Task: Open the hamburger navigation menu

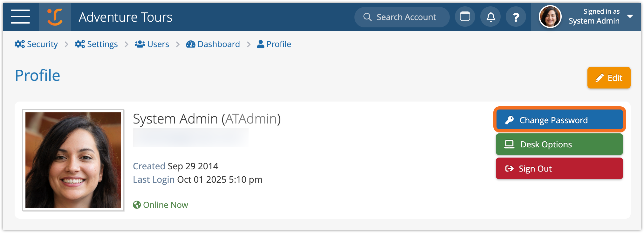Action: 20,17
